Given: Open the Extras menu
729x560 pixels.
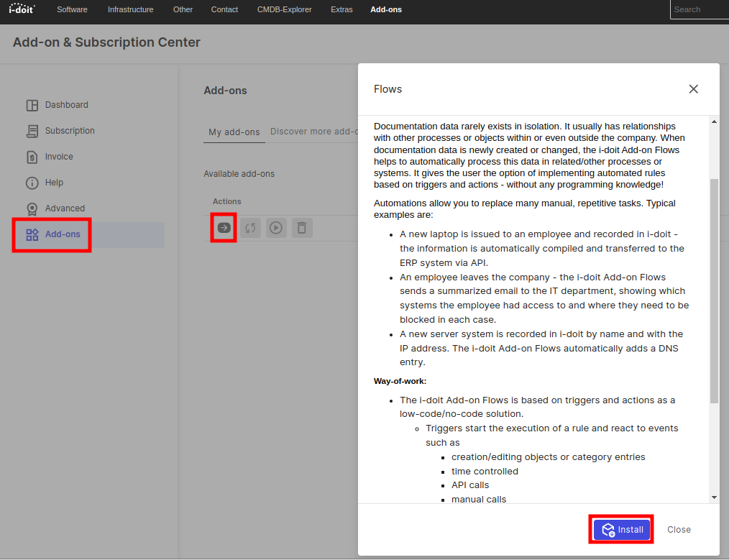Looking at the screenshot, I should point(341,9).
